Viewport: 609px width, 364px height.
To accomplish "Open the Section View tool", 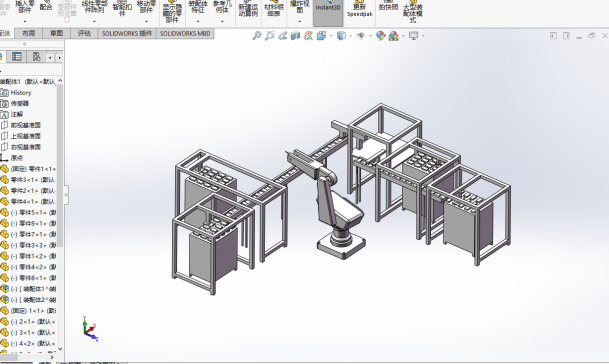I will tap(296, 36).
